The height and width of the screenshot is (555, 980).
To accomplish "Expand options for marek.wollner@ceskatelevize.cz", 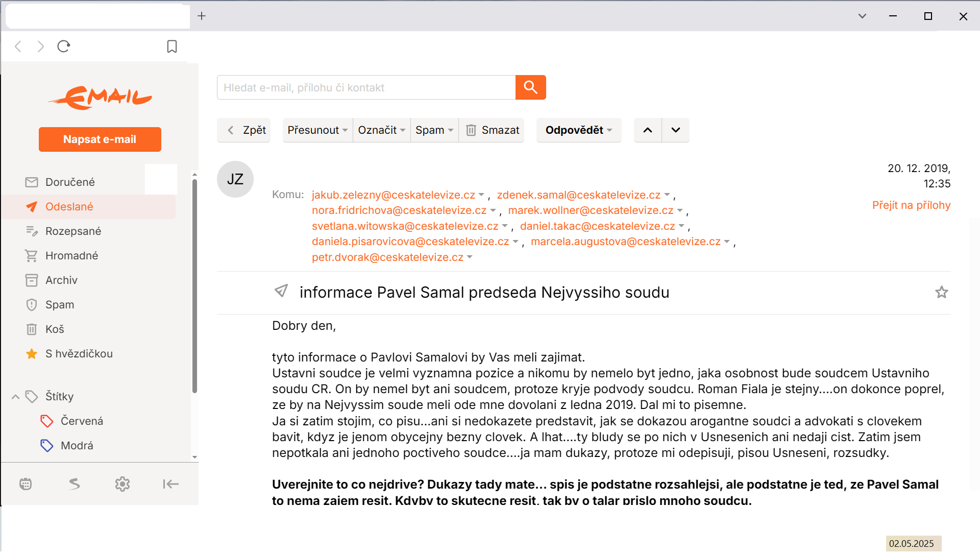I will point(680,210).
